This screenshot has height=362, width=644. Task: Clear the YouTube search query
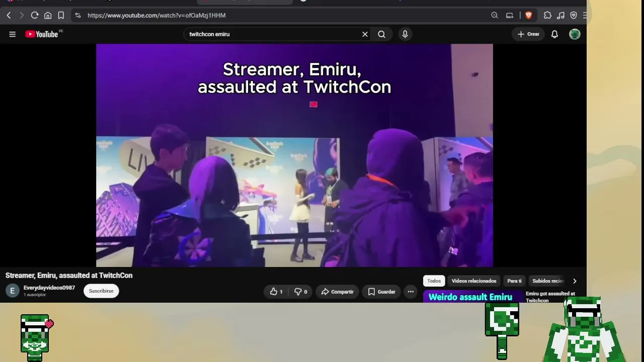(365, 34)
